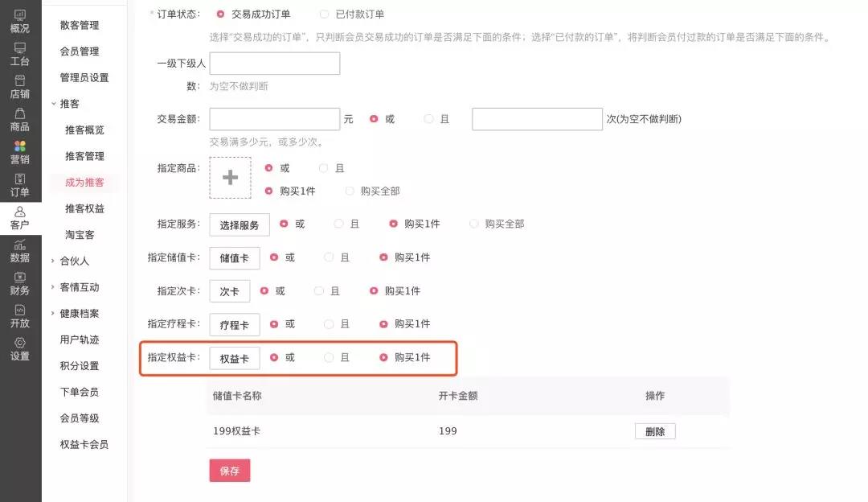Select 购买全部 for 指定服务
868x502 pixels.
(x=474, y=224)
